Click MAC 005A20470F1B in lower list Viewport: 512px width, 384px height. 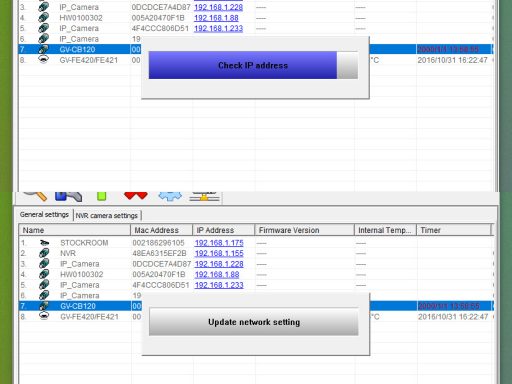(159, 274)
